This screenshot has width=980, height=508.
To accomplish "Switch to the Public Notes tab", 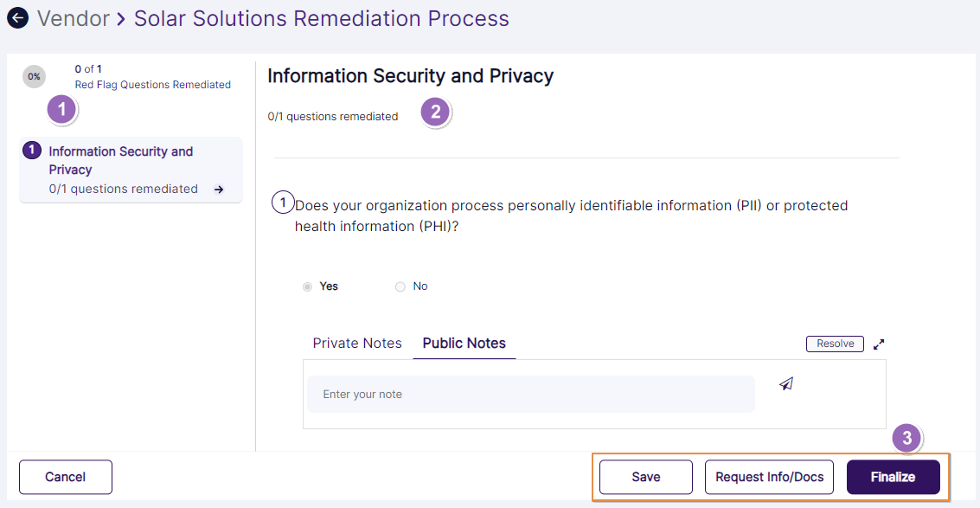I will coord(464,344).
